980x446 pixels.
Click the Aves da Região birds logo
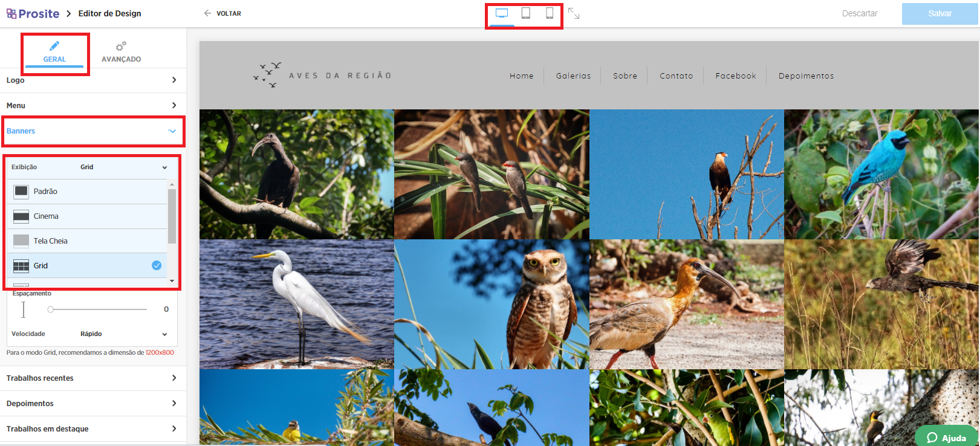pyautogui.click(x=268, y=75)
